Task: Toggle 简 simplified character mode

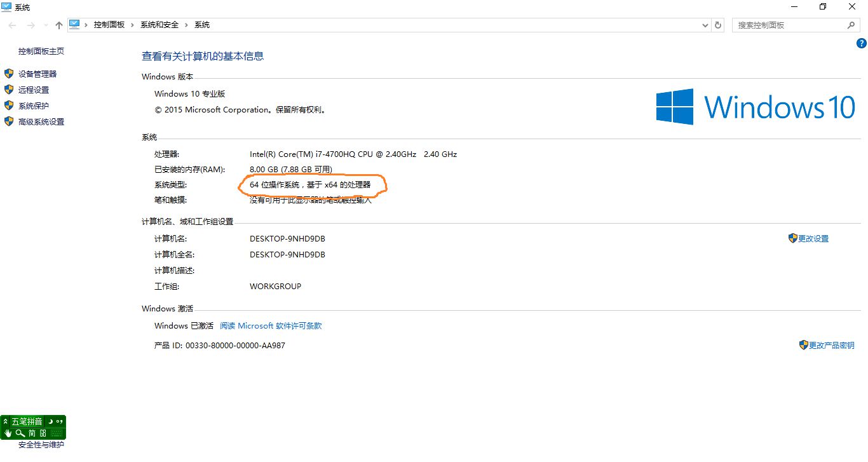Action: point(32,433)
